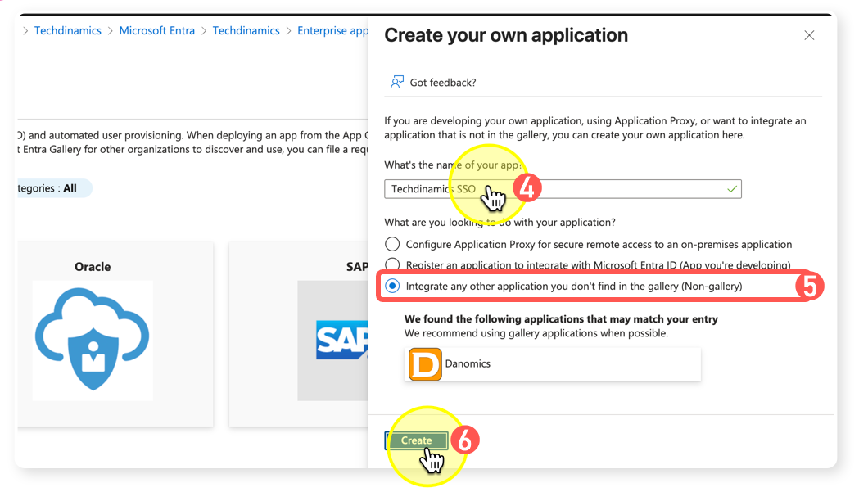Click the Got feedback? link
This screenshot has height=501, width=868.
443,83
